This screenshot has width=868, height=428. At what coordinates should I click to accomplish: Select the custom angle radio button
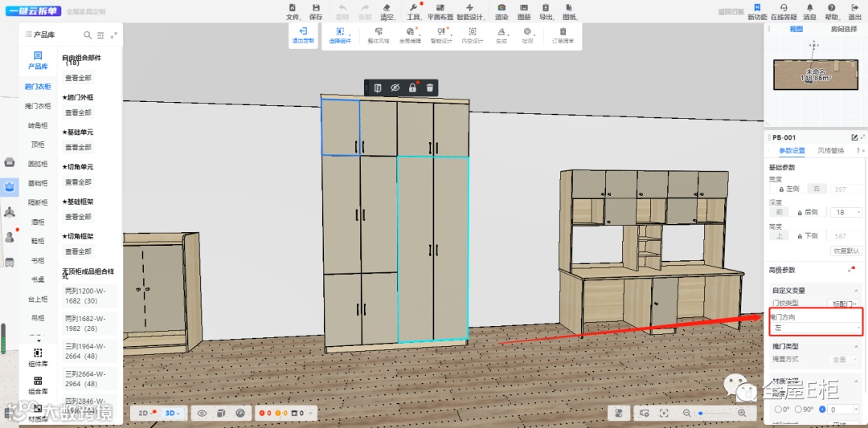click(822, 410)
